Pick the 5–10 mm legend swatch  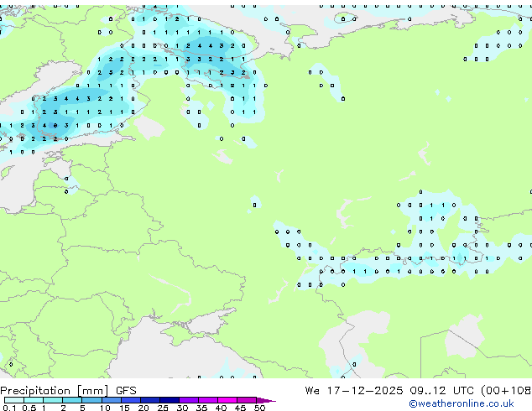[x=91, y=400]
